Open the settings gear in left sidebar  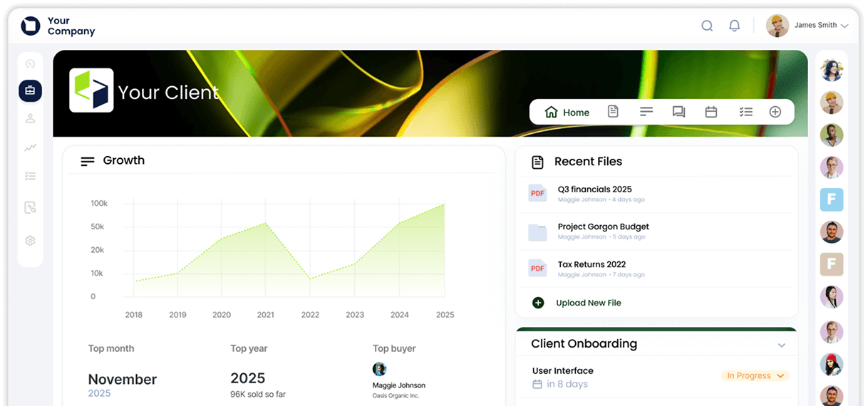(x=30, y=241)
